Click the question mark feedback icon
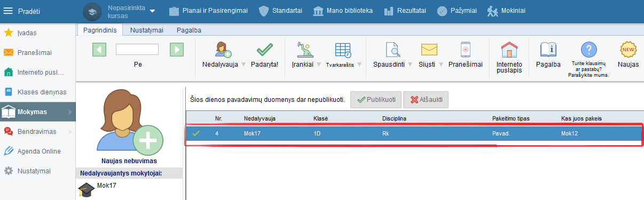This screenshot has height=200, width=644. [x=589, y=50]
